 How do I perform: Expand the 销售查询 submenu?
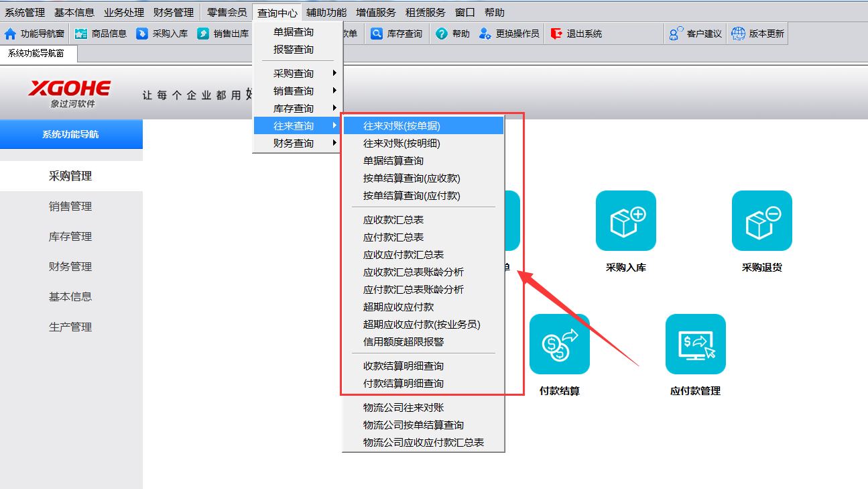coord(298,91)
